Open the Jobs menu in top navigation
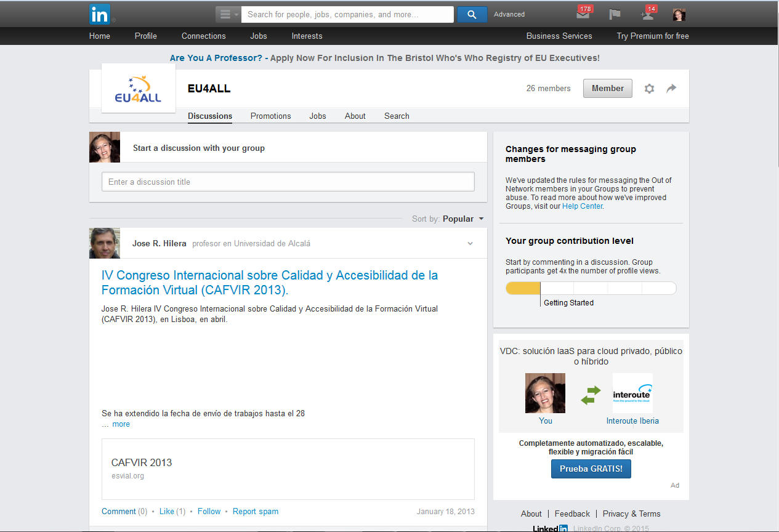Viewport: 779px width, 532px height. click(x=259, y=36)
